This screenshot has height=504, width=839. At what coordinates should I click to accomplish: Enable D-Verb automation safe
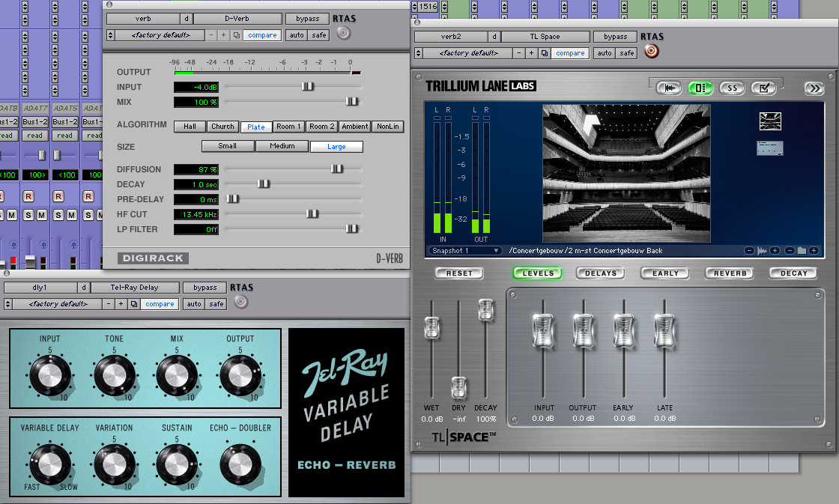[x=319, y=35]
